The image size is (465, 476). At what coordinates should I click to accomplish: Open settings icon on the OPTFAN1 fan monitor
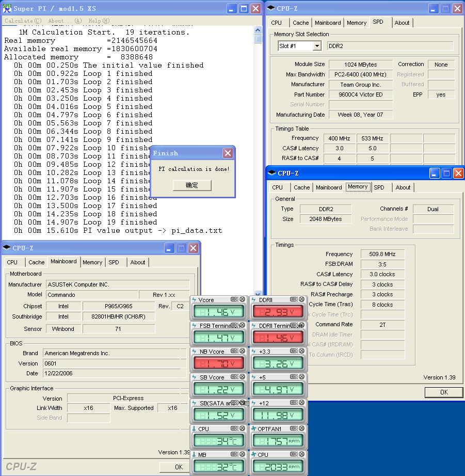click(x=293, y=429)
